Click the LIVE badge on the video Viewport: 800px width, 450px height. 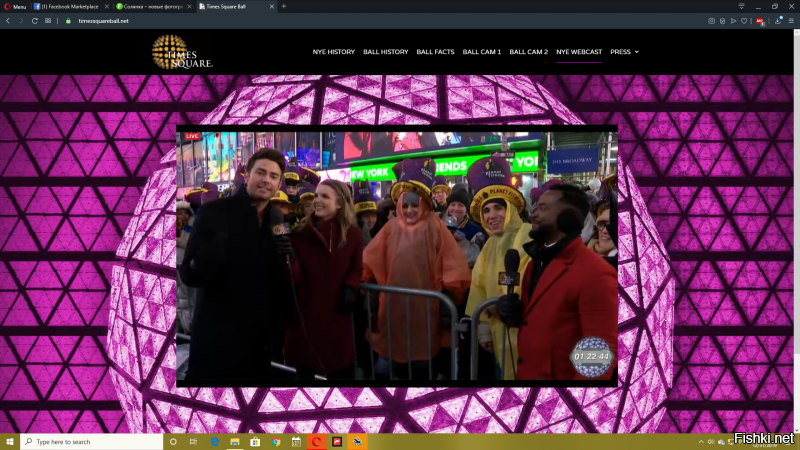pos(192,136)
